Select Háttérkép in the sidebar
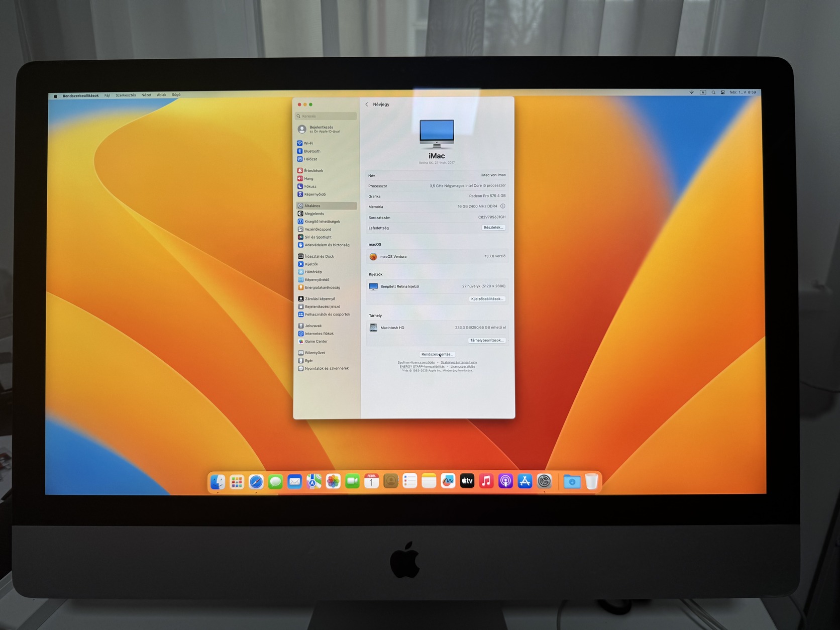 (x=326, y=272)
